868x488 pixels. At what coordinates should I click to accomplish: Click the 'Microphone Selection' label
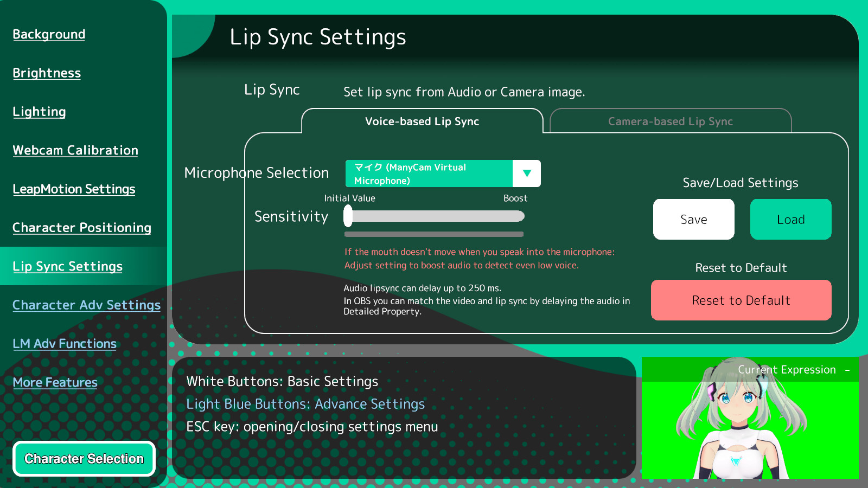(257, 173)
